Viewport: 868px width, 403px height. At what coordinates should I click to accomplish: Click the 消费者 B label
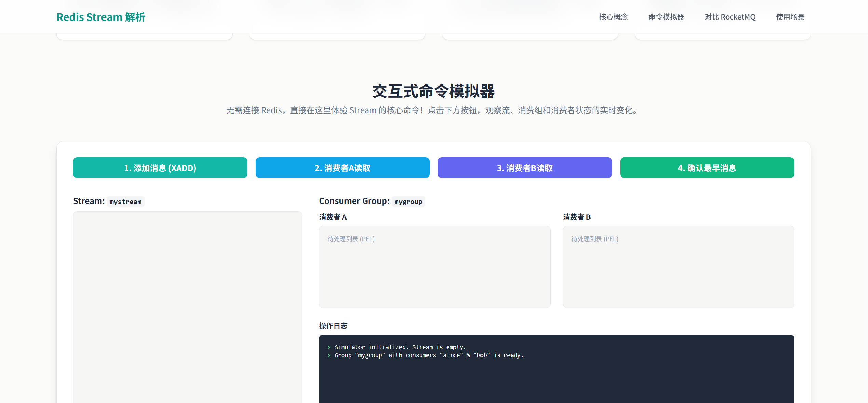pyautogui.click(x=577, y=217)
